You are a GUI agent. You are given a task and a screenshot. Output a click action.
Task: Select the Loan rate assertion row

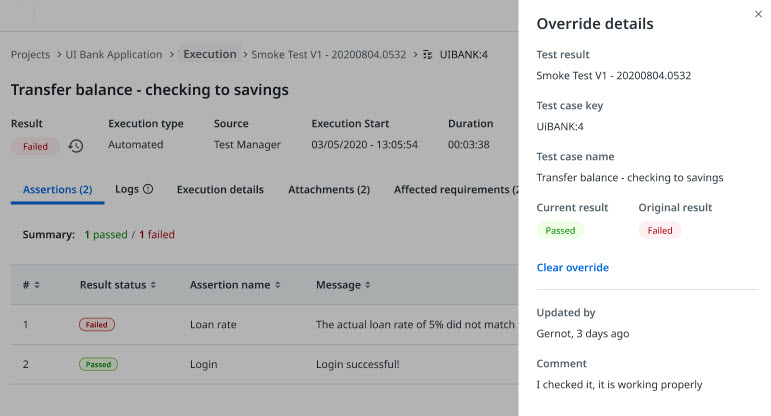pyautogui.click(x=212, y=325)
